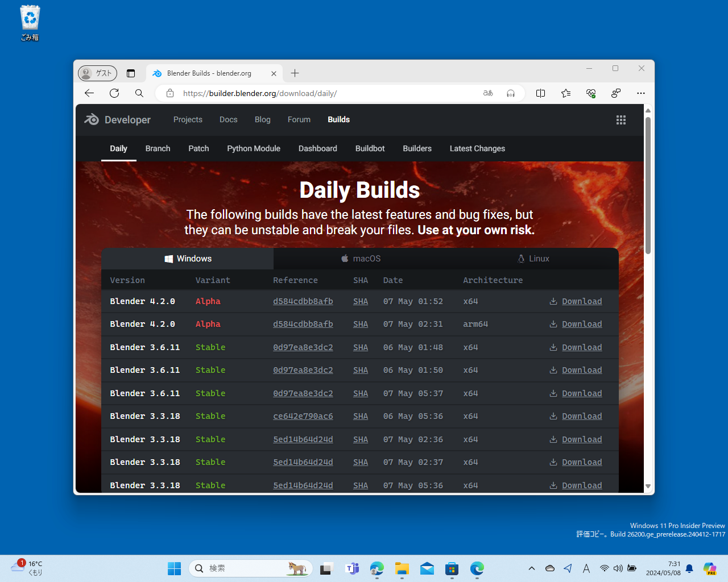Download Blender 3.3.18 from 07 May 02:37
Image resolution: width=728 pixels, height=582 pixels.
click(x=576, y=462)
